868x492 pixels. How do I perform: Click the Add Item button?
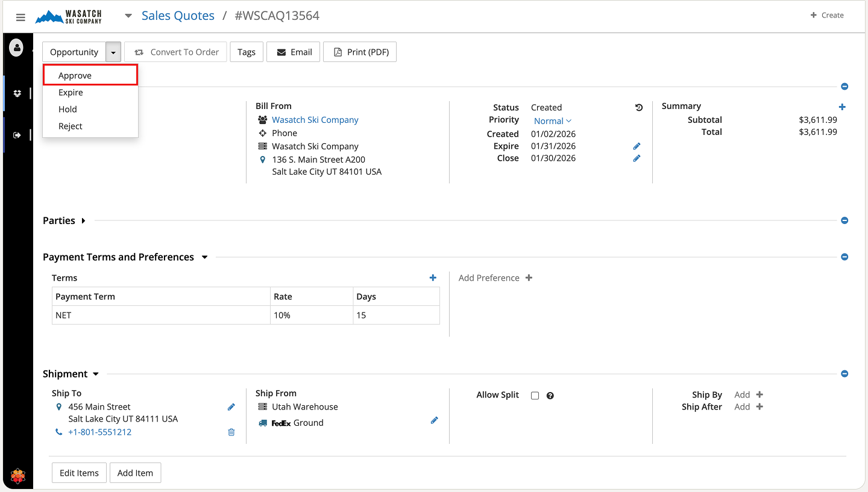tap(135, 473)
